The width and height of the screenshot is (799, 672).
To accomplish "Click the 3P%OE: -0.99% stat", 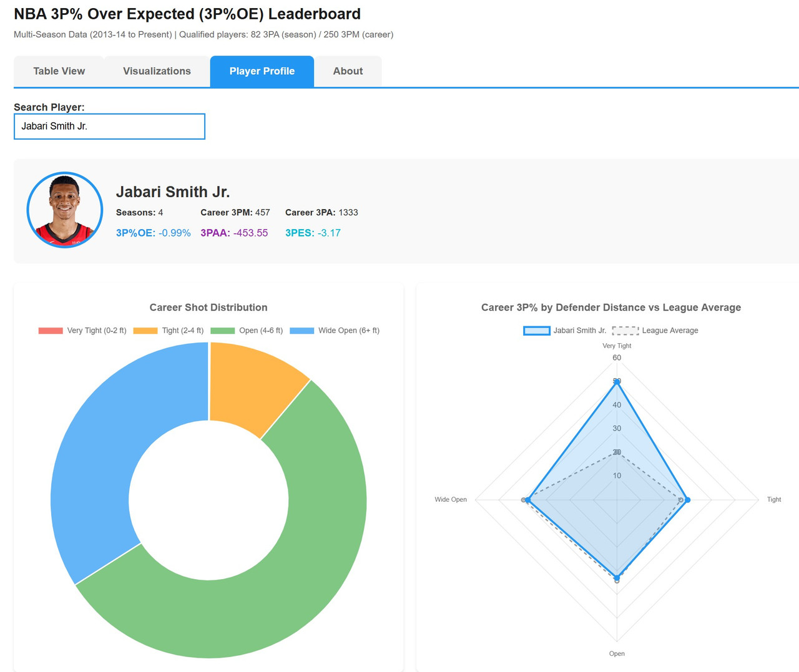I will pos(154,233).
